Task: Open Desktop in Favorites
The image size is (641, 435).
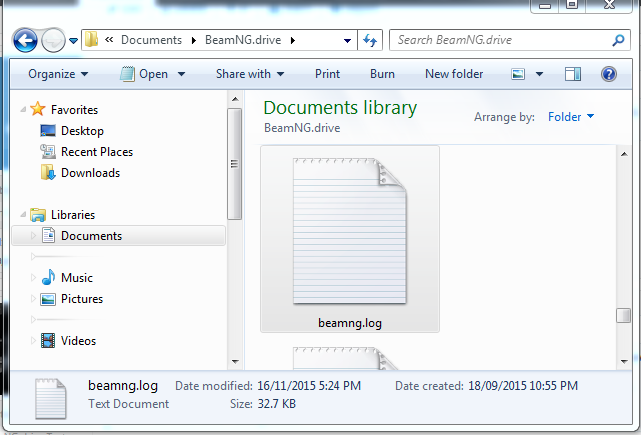Action: (82, 131)
